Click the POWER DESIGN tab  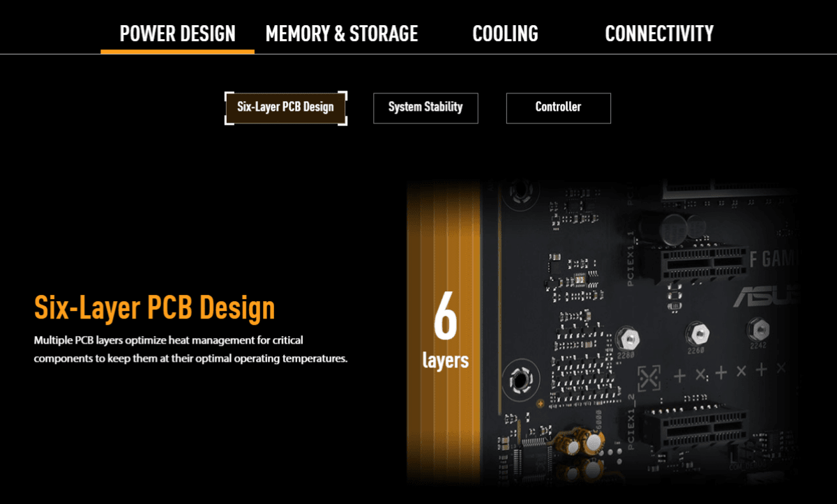177,33
